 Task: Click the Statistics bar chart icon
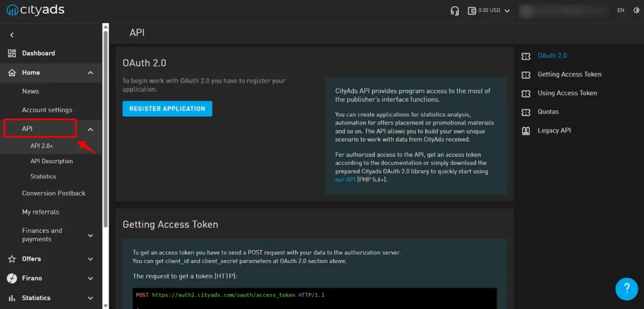click(x=12, y=298)
